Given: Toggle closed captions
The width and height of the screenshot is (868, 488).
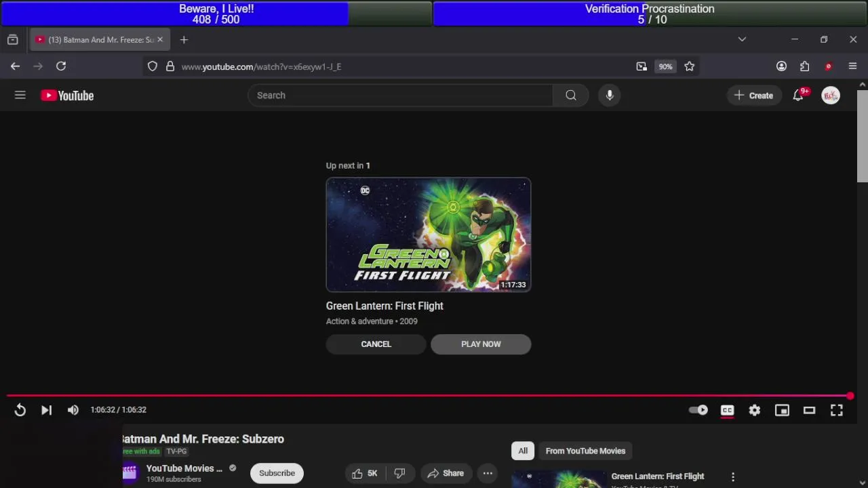Looking at the screenshot, I should 727,410.
